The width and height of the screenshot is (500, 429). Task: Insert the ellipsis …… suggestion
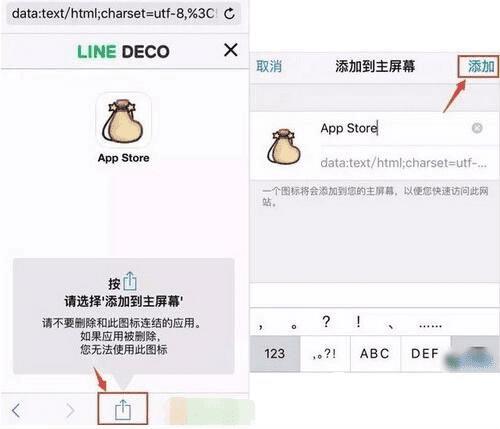430,325
